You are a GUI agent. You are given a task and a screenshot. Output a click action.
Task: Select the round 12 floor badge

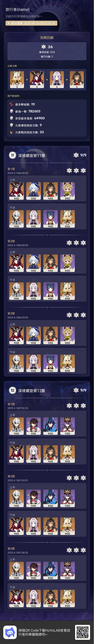tap(12, 390)
